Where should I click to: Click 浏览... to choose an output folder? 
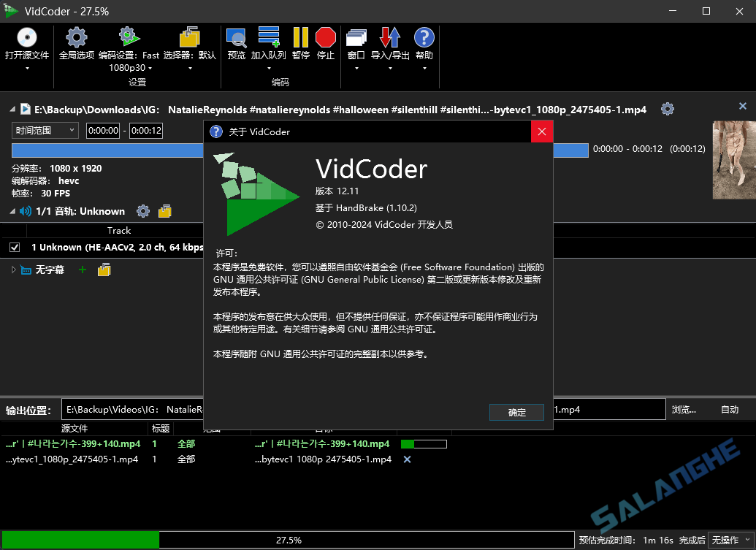[x=683, y=410]
